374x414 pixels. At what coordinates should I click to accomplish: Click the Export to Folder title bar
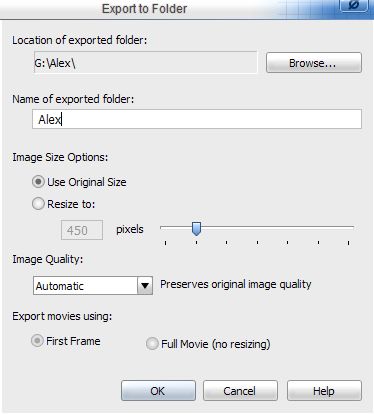click(x=145, y=9)
